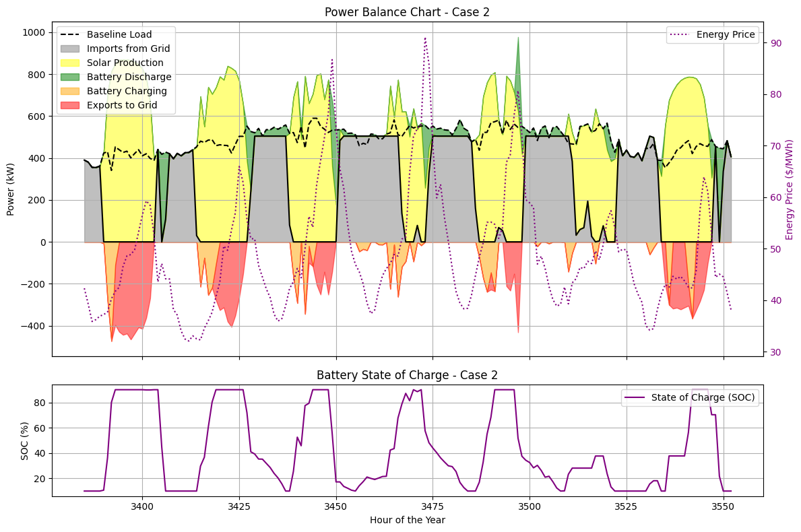This screenshot has height=532, width=801.
Task: Click the 'Hour of the Year' axis label
Action: coord(408,521)
